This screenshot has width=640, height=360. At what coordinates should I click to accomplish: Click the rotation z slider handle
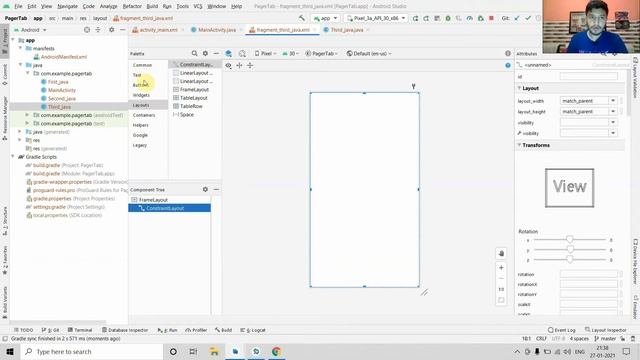570,260
